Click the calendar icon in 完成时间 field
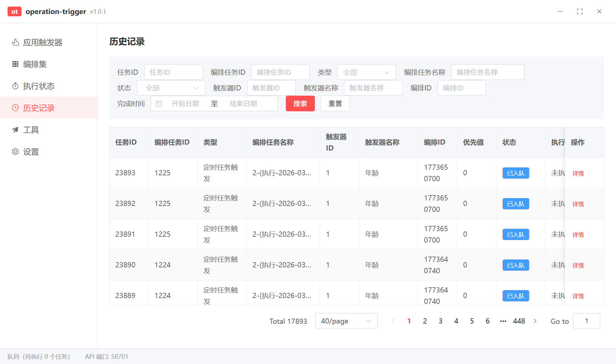Viewport: 616px width, 364px height. tap(159, 104)
